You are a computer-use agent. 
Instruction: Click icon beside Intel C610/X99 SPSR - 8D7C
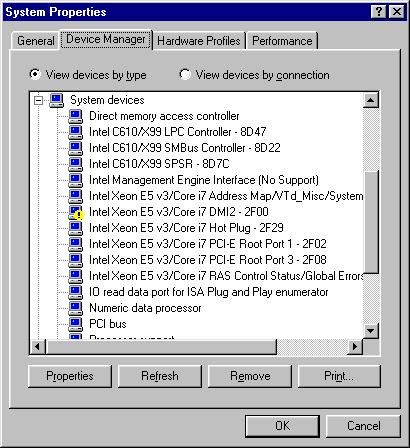[x=75, y=164]
